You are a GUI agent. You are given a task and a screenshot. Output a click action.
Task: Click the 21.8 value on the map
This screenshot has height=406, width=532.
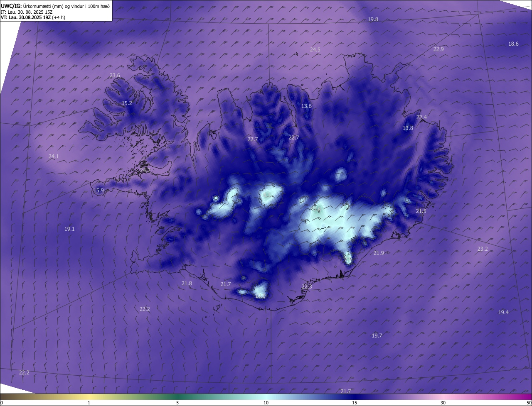(x=187, y=284)
